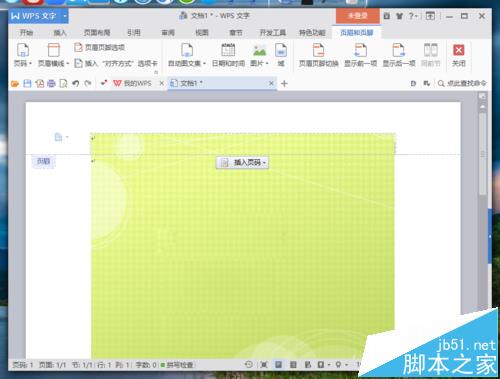Click the red 关闭 header-footer icon
This screenshot has width=500, height=379.
[x=459, y=50]
